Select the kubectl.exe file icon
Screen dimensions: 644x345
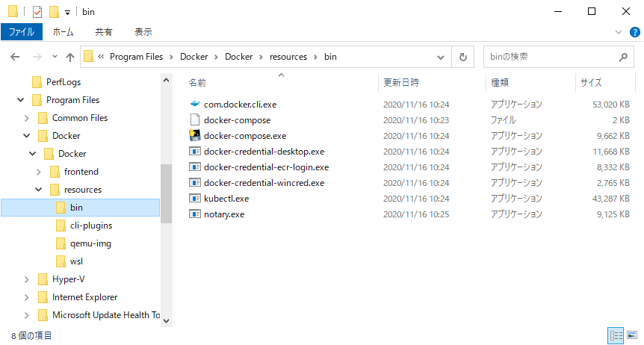[x=195, y=198]
